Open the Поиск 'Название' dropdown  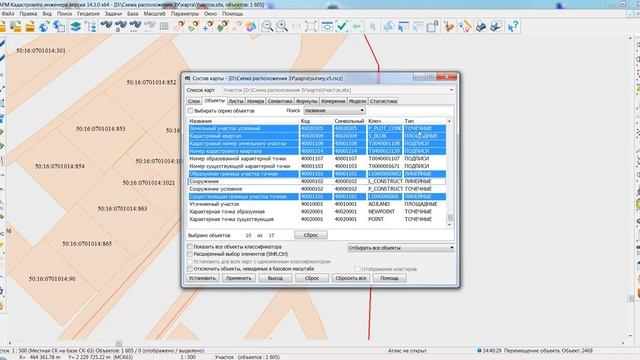point(334,111)
